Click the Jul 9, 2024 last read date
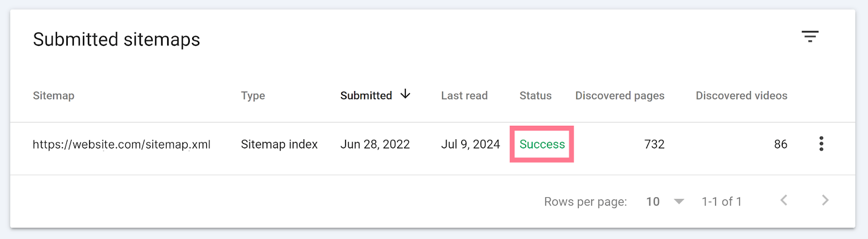This screenshot has height=239, width=868. point(470,144)
